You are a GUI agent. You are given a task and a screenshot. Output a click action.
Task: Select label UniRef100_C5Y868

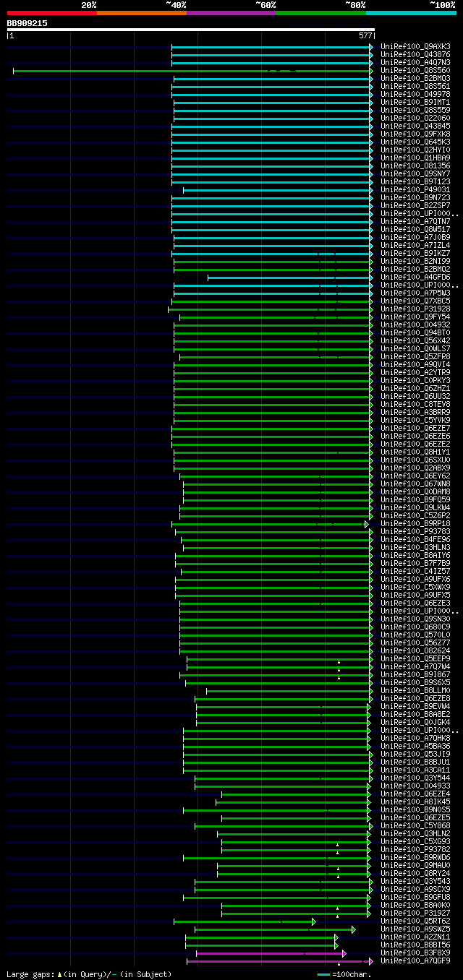point(415,826)
